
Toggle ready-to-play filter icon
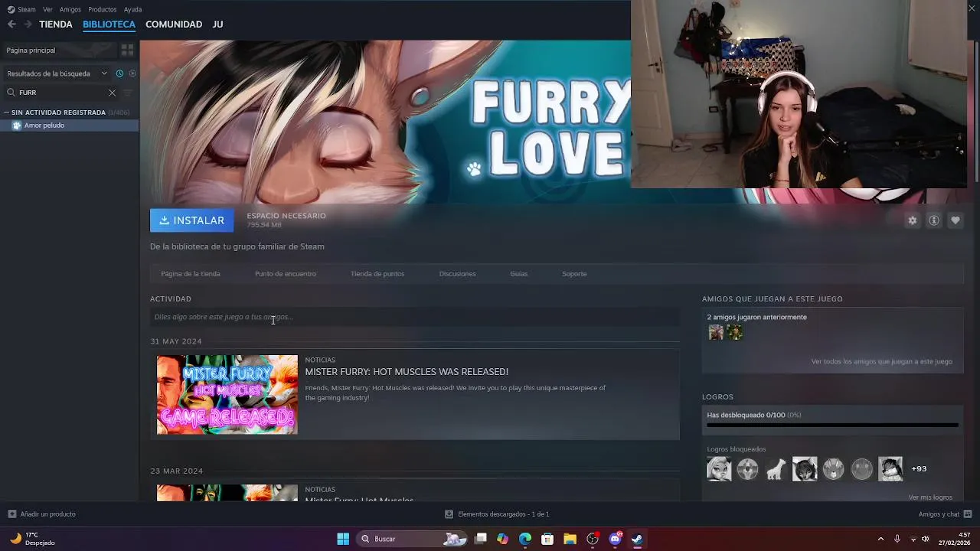(132, 73)
